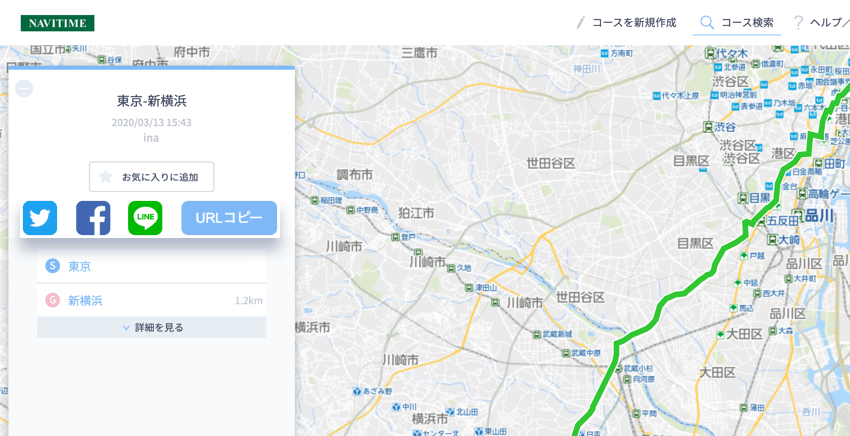Click the Shibuya station icon on map
The width and height of the screenshot is (850, 436).
tap(706, 127)
